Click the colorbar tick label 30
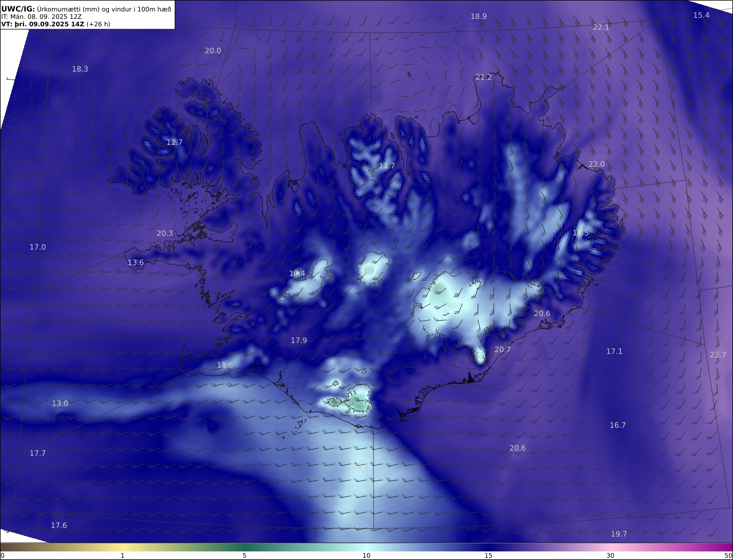Viewport: 733px width, 560px height. tap(610, 555)
